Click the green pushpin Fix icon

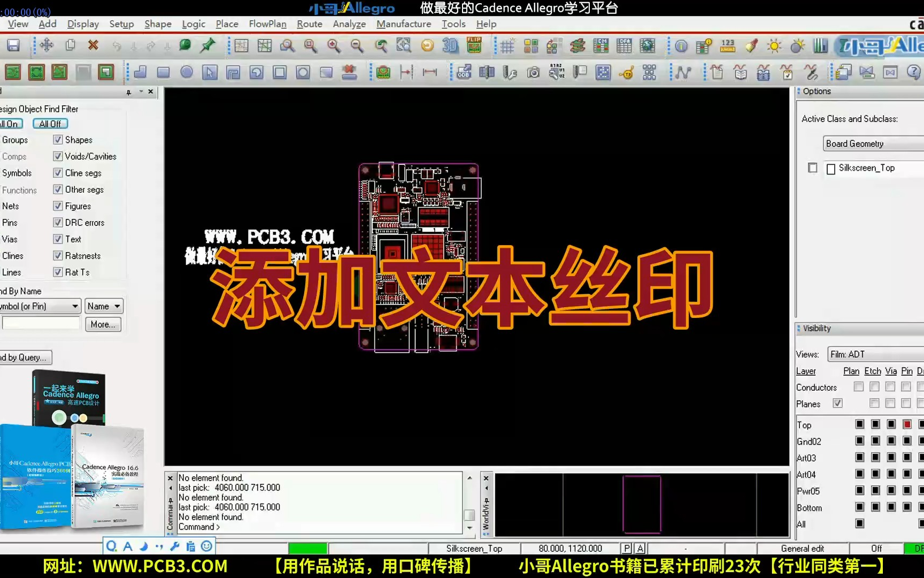(207, 45)
